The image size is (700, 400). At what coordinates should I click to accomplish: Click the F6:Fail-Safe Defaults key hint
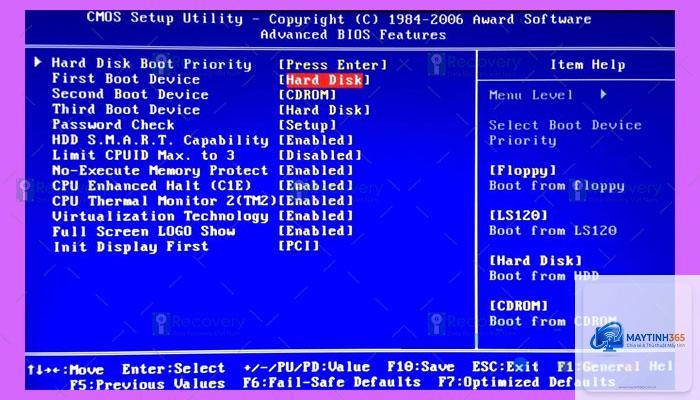tap(332, 383)
